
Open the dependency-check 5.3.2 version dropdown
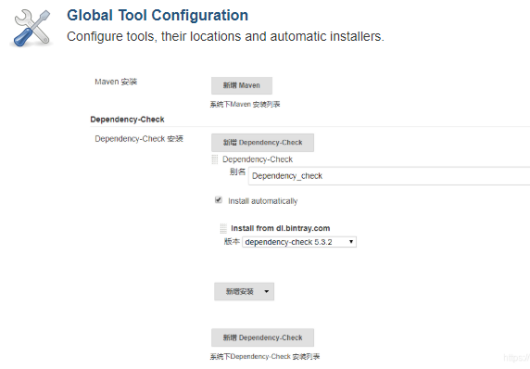(x=299, y=242)
